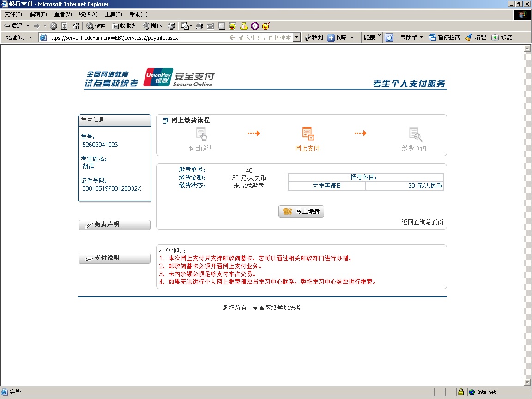
Task: Open the 上网助手 dropdown menu
Action: [421, 37]
